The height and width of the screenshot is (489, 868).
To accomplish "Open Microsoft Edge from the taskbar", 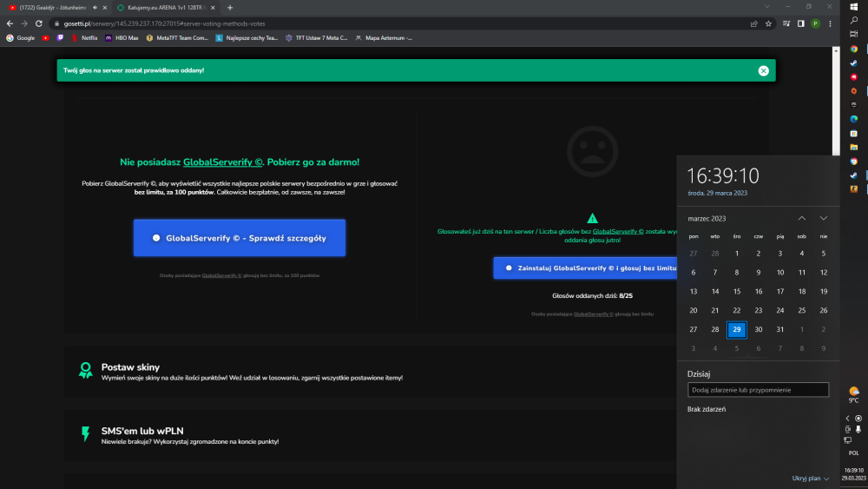I will tap(854, 119).
